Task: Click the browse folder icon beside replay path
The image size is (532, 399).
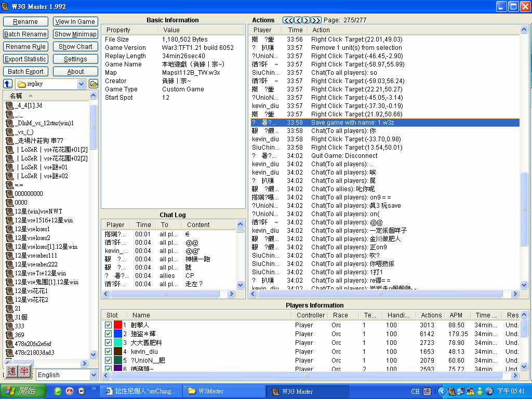Action: [x=94, y=84]
